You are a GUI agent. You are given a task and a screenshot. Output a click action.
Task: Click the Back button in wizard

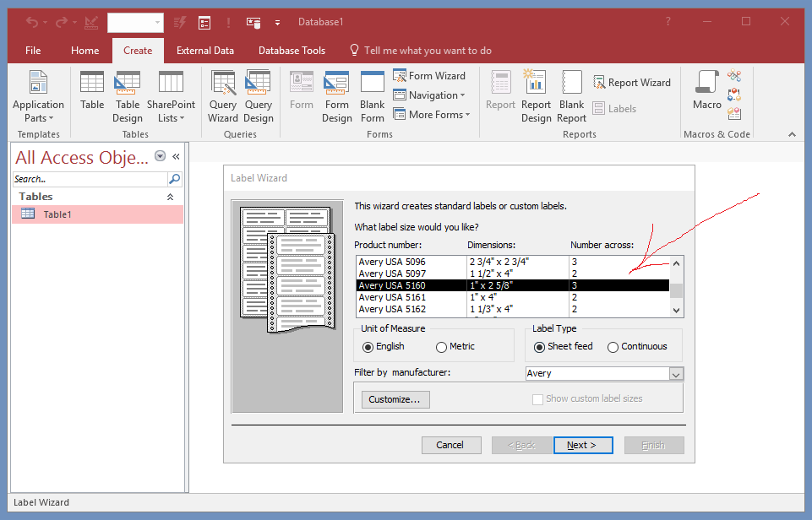click(521, 445)
